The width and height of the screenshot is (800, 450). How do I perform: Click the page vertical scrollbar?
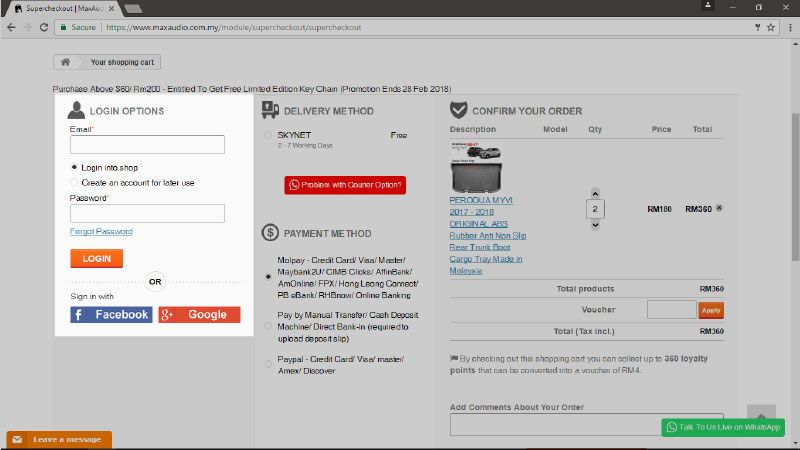click(x=795, y=187)
